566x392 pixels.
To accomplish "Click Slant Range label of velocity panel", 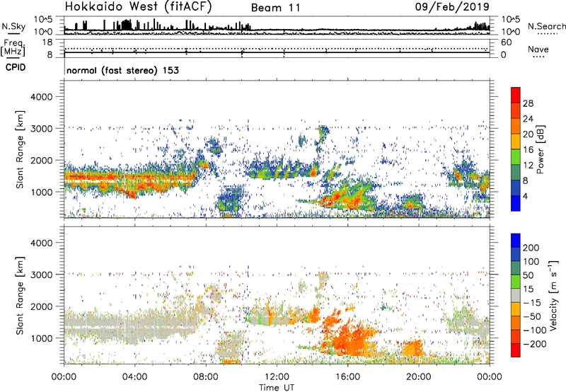I will click(20, 295).
